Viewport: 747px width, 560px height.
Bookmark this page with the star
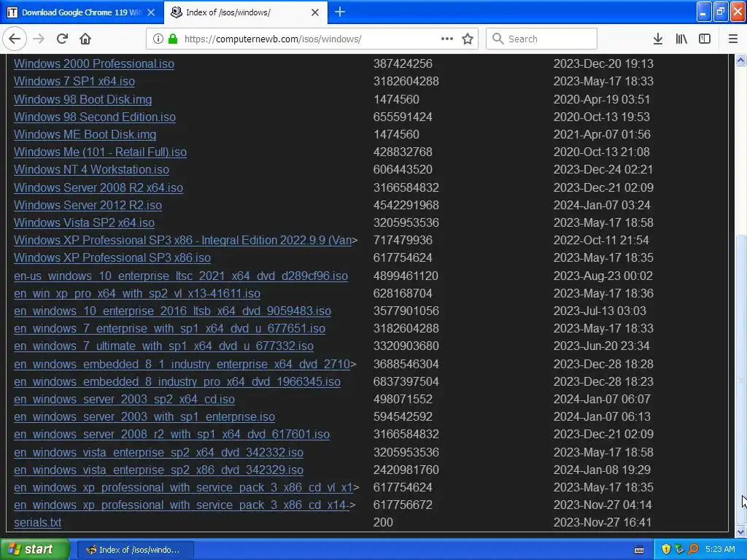(x=468, y=39)
